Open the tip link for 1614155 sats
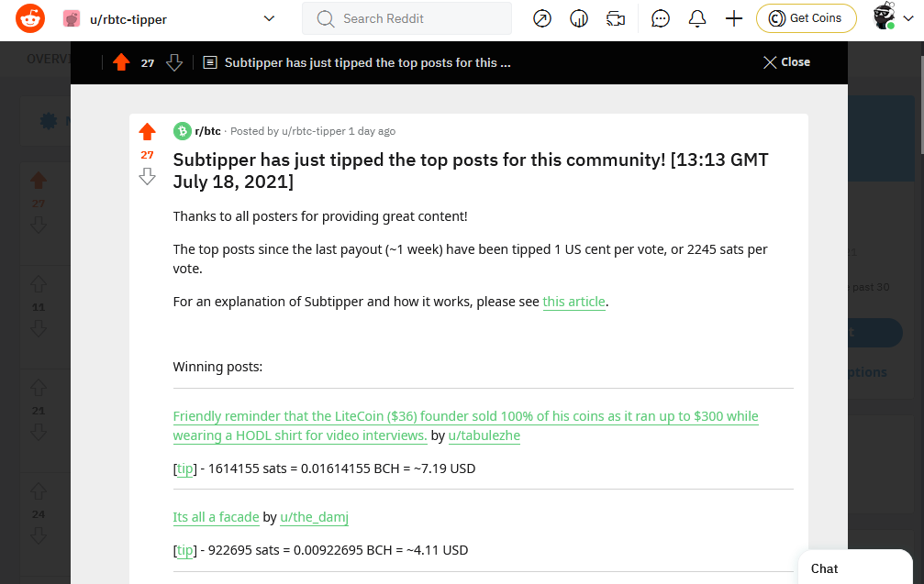 [185, 468]
